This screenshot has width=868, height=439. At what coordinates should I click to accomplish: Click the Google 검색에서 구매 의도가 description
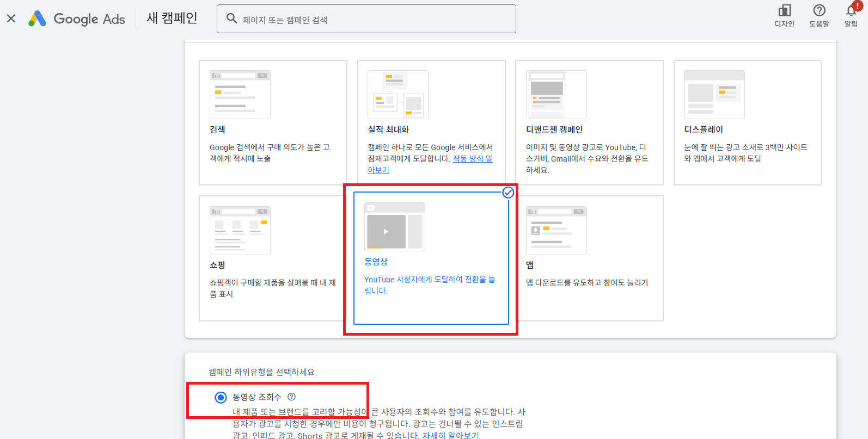(x=270, y=153)
